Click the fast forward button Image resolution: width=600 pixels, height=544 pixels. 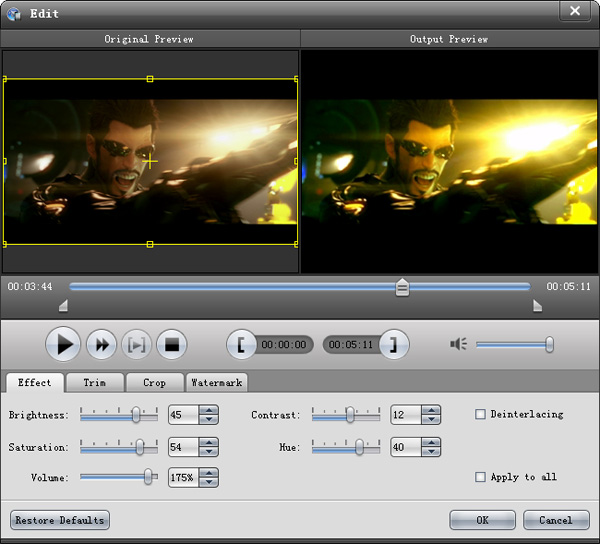101,345
